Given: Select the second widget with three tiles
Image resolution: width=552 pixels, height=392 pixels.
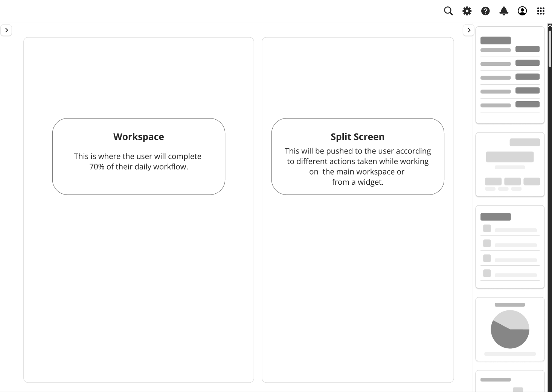Looking at the screenshot, I should (x=510, y=164).
